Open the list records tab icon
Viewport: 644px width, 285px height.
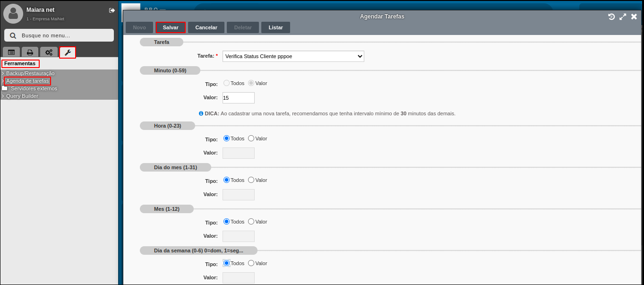(11, 52)
